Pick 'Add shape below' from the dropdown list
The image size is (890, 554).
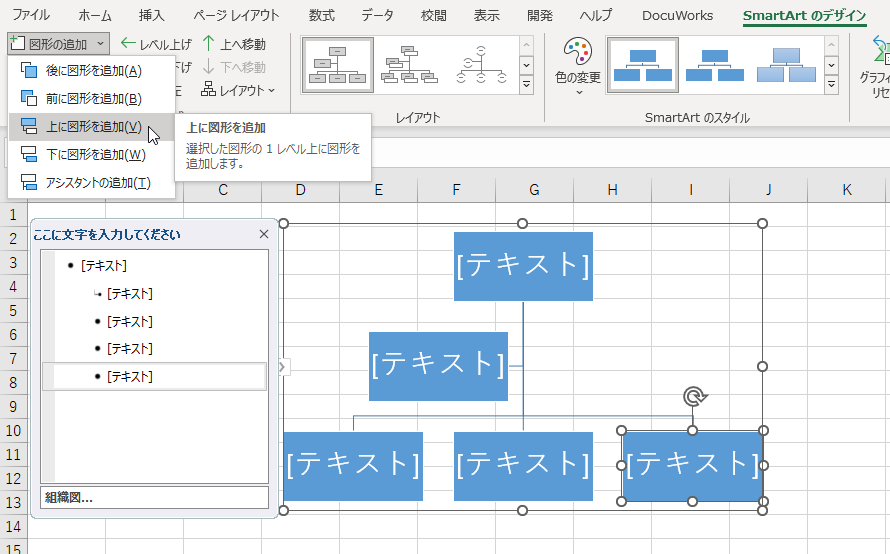95,155
